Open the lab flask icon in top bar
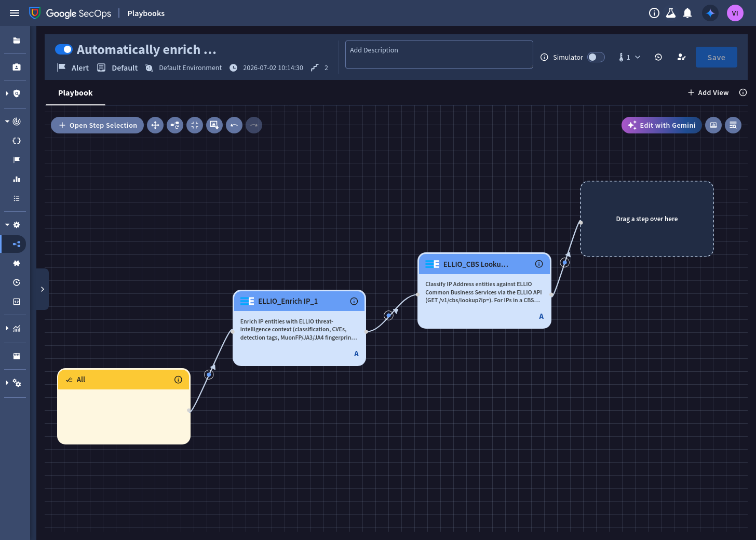The width and height of the screenshot is (756, 540). point(671,13)
